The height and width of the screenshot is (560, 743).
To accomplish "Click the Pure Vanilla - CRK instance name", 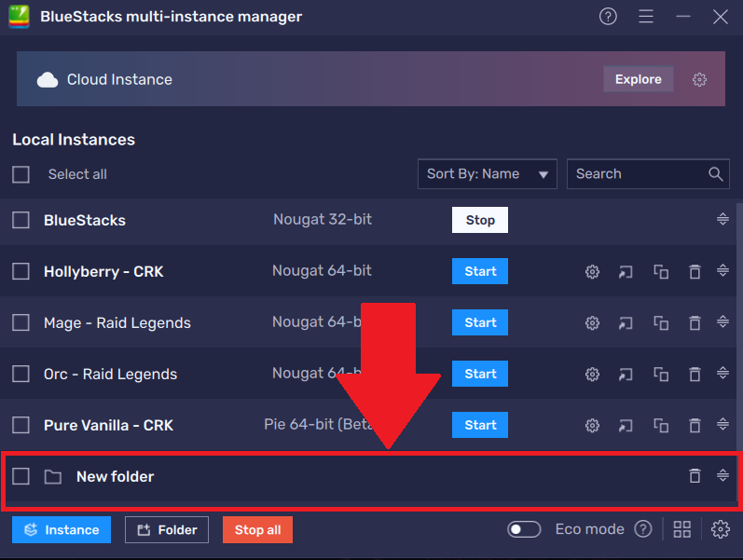I will pyautogui.click(x=108, y=426).
